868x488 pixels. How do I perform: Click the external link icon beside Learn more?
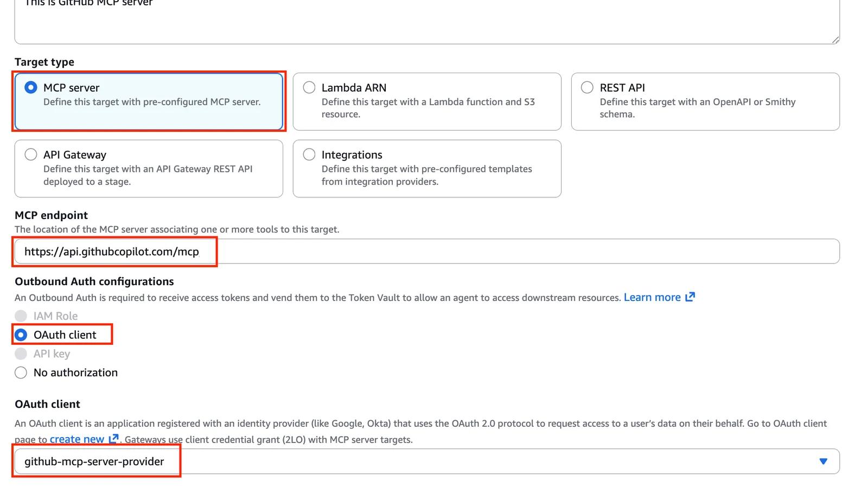coord(690,297)
